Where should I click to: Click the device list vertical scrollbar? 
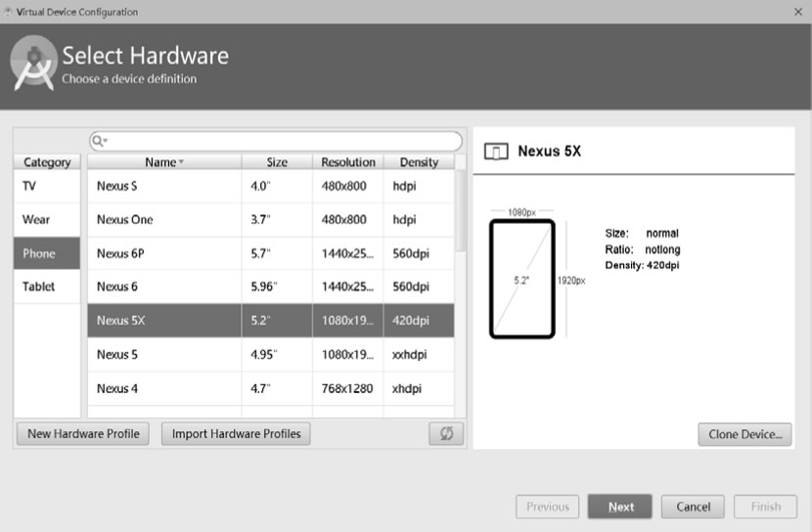460,210
